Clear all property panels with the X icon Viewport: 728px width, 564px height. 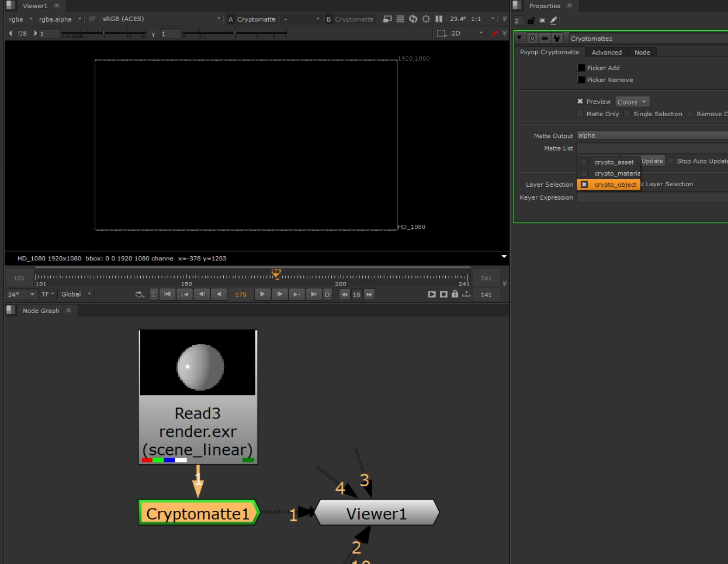click(x=542, y=20)
